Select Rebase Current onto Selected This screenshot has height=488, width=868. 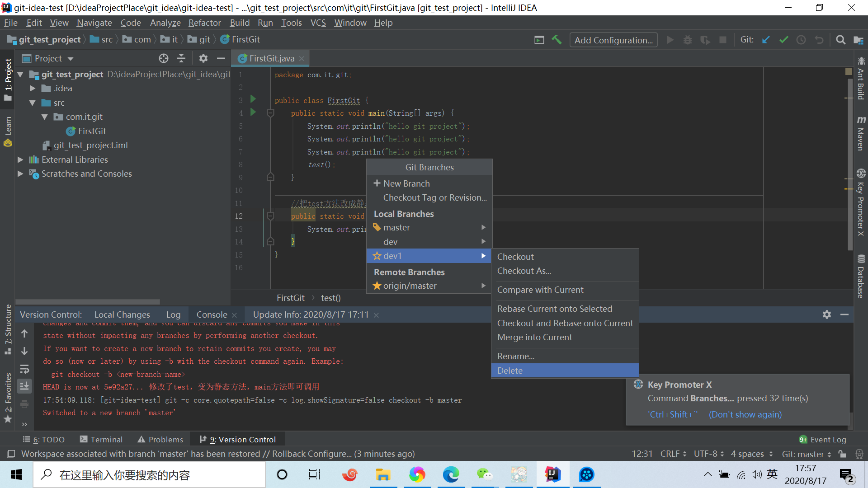tap(565, 309)
